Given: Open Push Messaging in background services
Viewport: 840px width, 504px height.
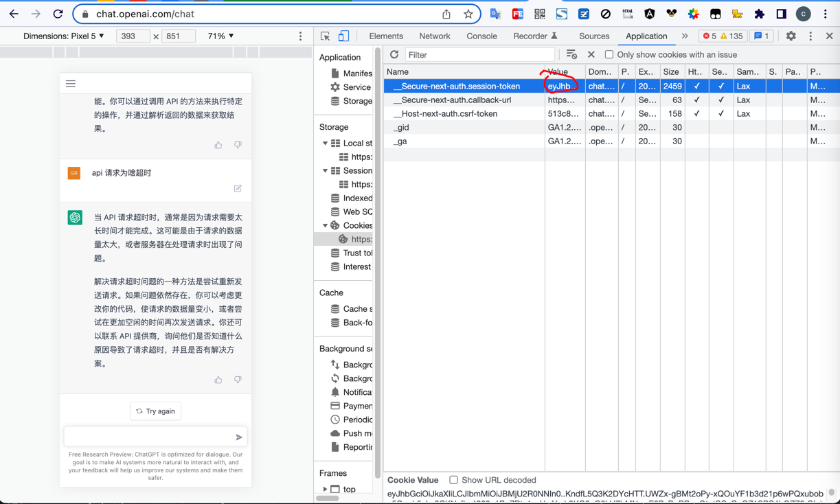Looking at the screenshot, I should [x=351, y=433].
